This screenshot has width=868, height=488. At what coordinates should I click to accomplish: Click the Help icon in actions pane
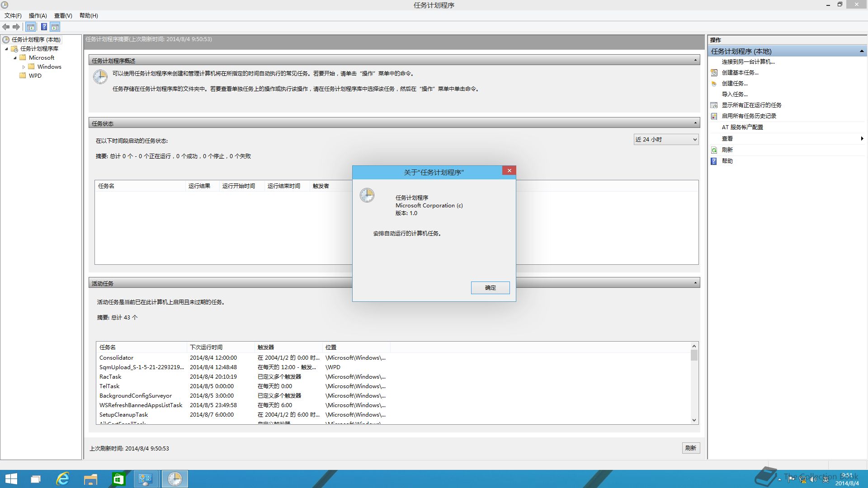(x=714, y=161)
